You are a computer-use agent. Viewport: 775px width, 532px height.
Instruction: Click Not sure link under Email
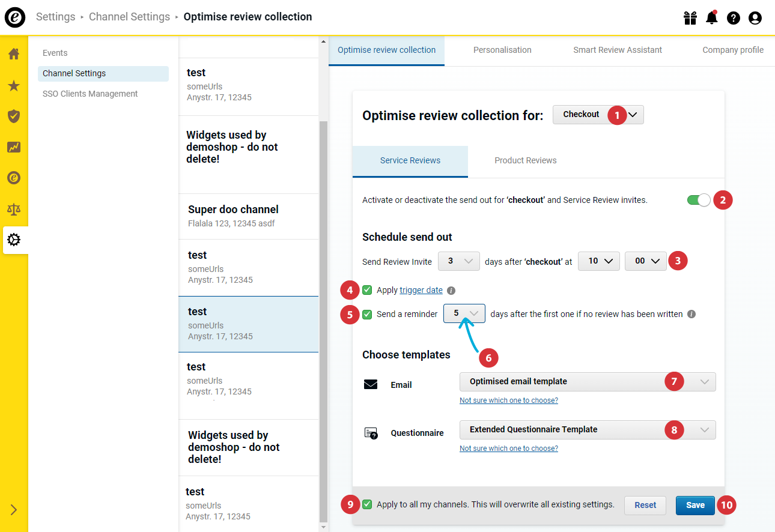tap(509, 401)
